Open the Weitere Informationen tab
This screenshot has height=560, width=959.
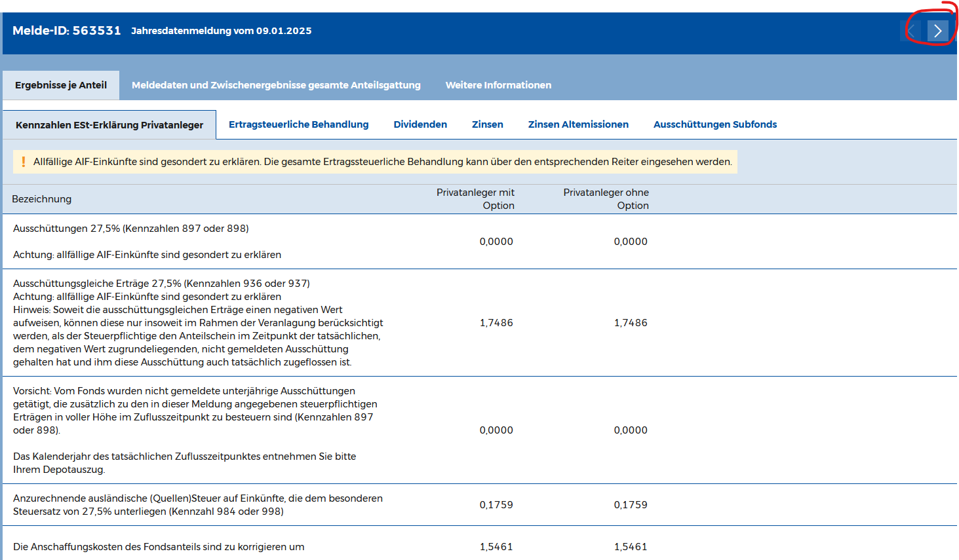pyautogui.click(x=498, y=85)
